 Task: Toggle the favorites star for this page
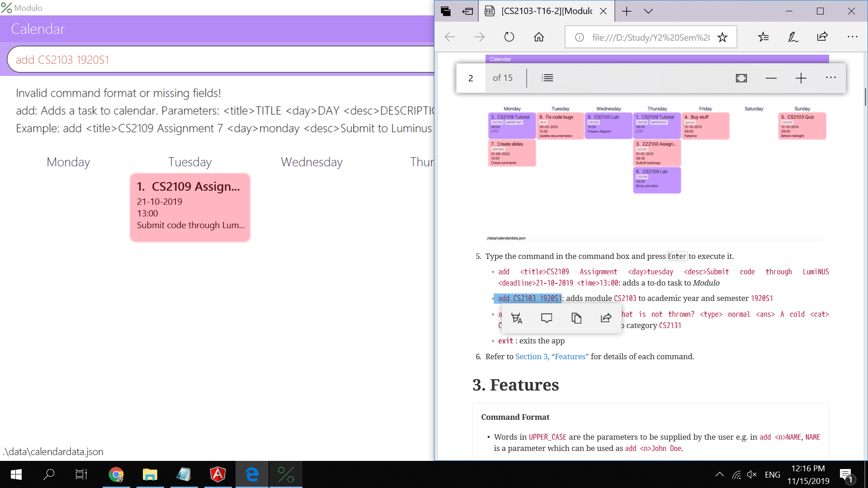(722, 37)
